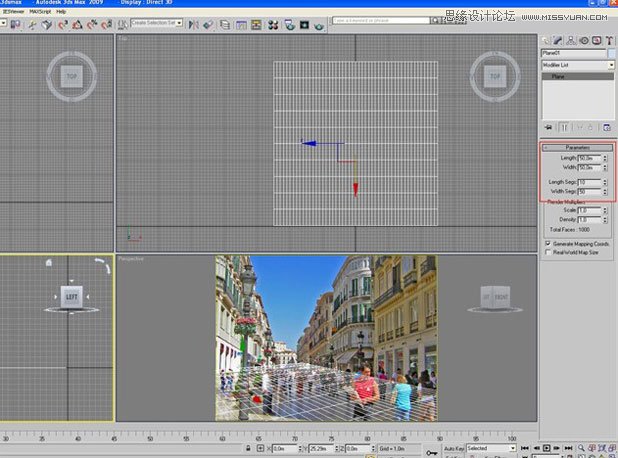Click the LEFT ViewCube face
The height and width of the screenshot is (458, 618).
tap(71, 297)
